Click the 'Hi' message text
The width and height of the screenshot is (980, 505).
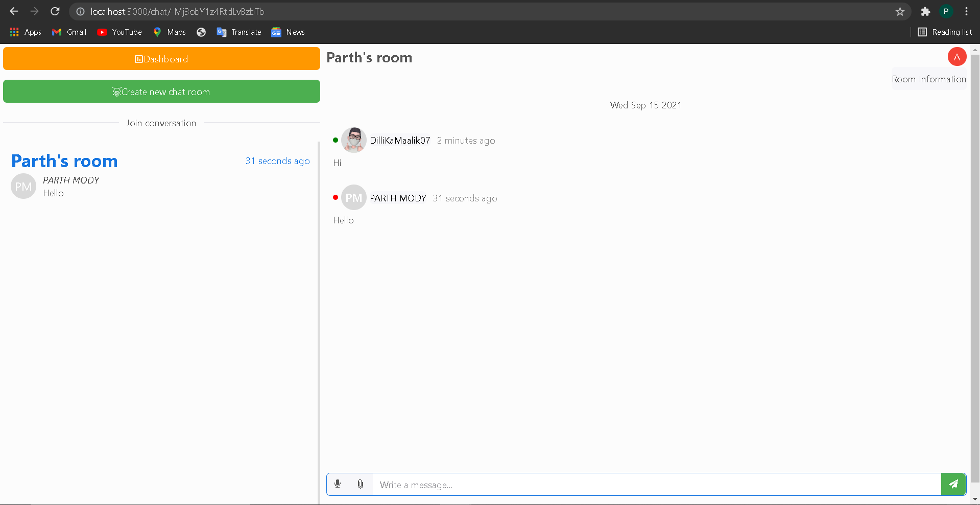(337, 163)
